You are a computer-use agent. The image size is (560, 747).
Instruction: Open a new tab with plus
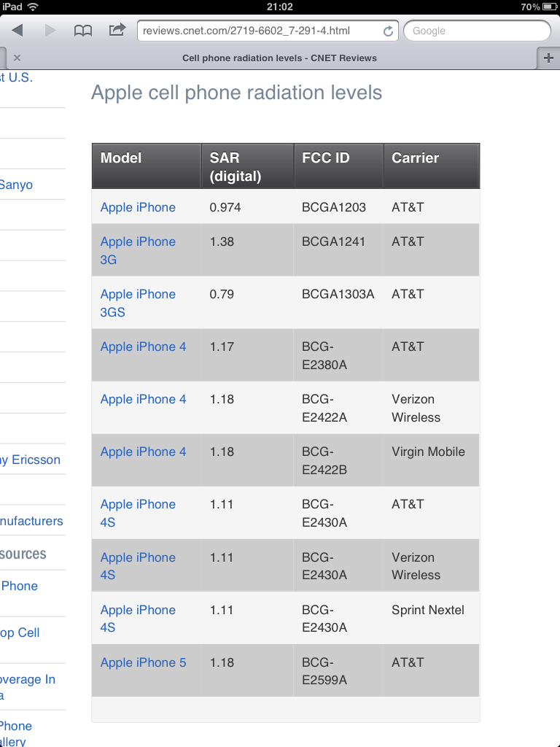[548, 58]
